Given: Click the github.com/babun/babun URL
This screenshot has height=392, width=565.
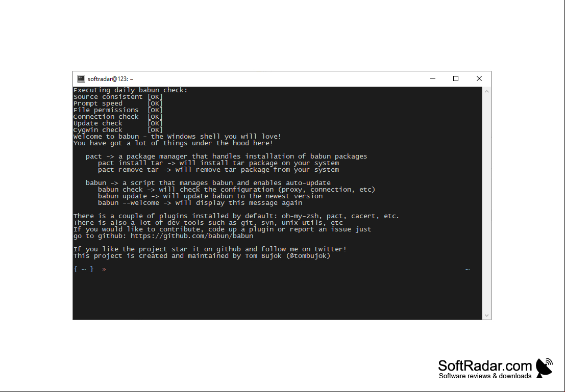Looking at the screenshot, I should tap(192, 236).
